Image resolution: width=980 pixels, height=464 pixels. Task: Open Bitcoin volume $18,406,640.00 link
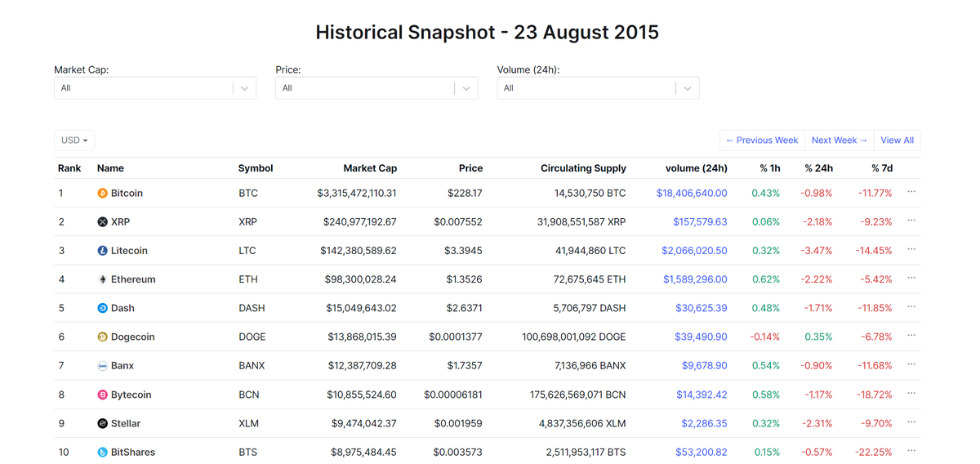(692, 194)
